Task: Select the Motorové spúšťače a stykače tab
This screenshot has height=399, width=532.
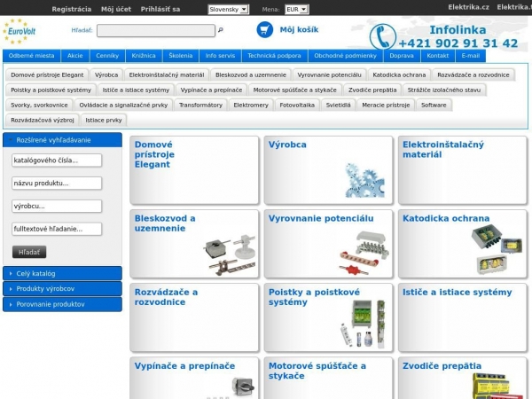Action: (295, 90)
